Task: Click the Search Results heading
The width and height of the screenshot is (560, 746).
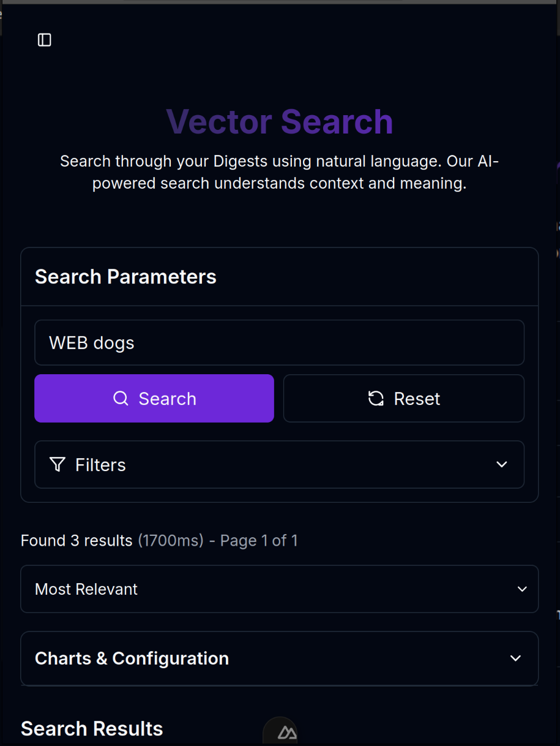Action: click(x=92, y=729)
